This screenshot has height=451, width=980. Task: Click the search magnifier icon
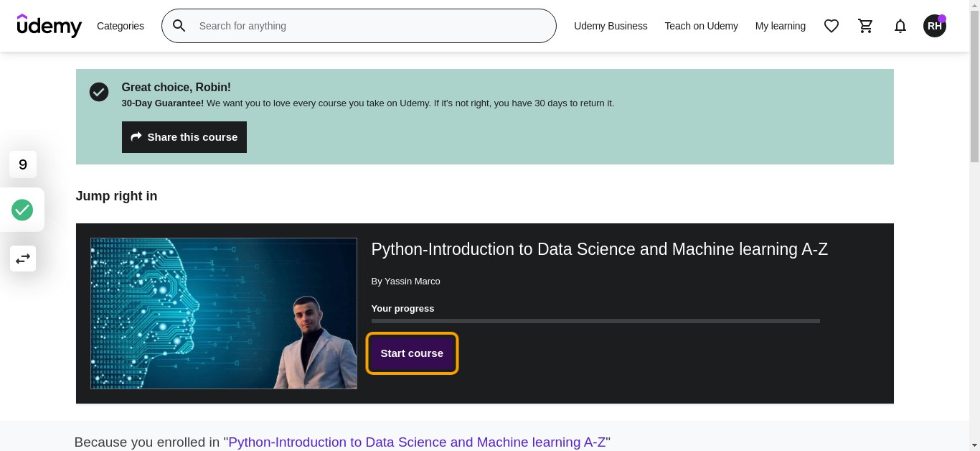[x=179, y=26]
